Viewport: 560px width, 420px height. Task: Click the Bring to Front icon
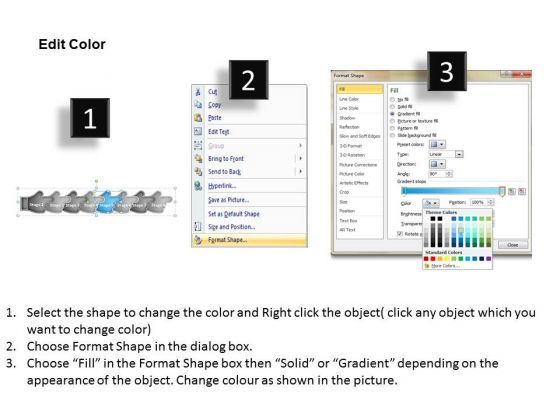(x=198, y=159)
